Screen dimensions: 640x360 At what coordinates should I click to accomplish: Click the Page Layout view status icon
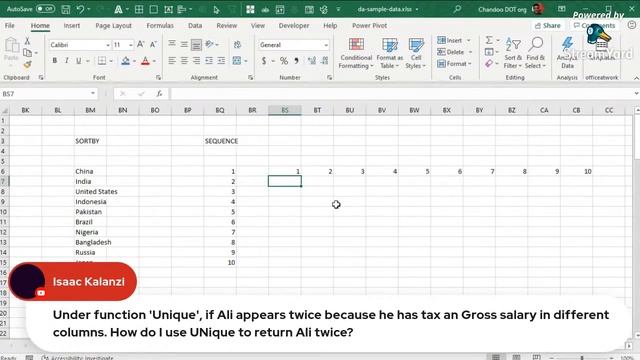tap(516, 357)
